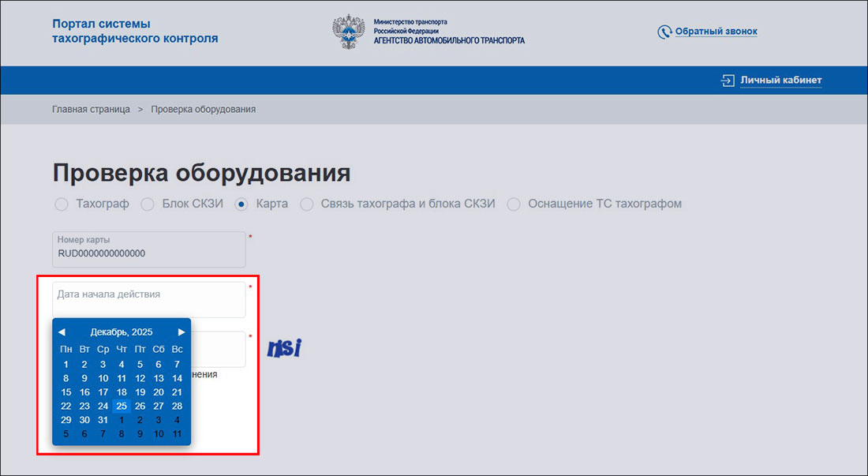Open month selector via Декабрь, 2025 header
The height and width of the screenshot is (476, 868).
[122, 332]
